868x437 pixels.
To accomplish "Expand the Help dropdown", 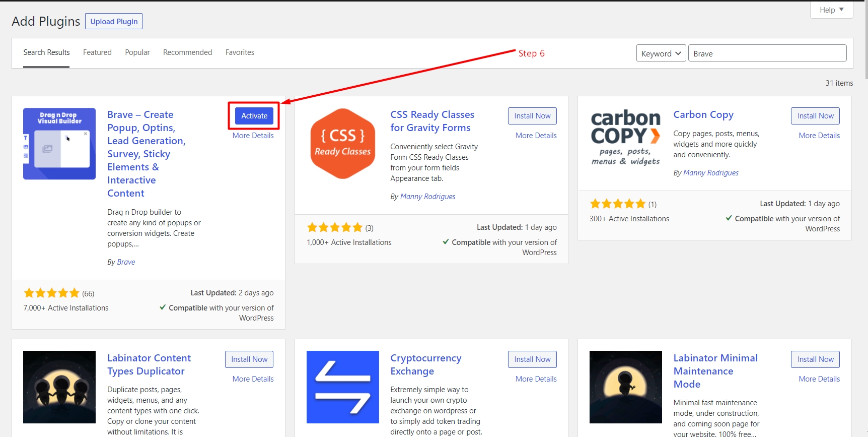I will coord(831,10).
